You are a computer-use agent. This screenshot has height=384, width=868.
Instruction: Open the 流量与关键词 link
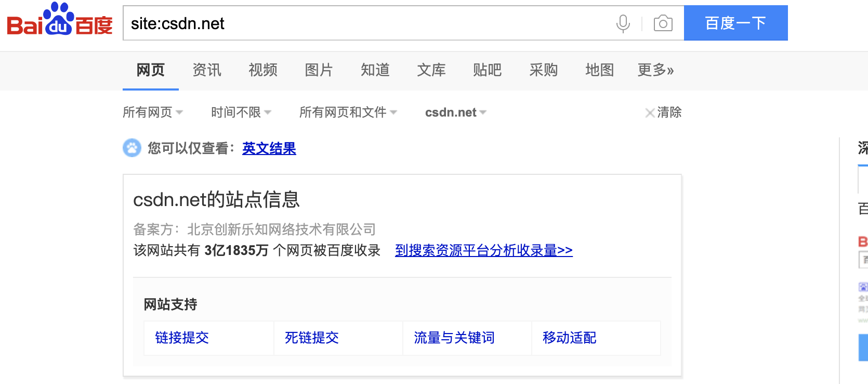click(x=454, y=338)
